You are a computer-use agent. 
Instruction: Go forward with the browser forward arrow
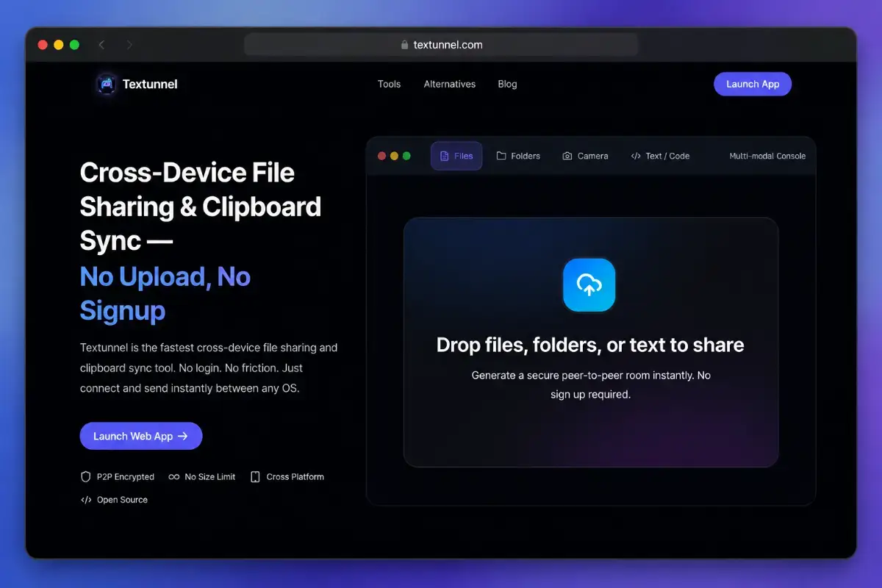pyautogui.click(x=129, y=45)
